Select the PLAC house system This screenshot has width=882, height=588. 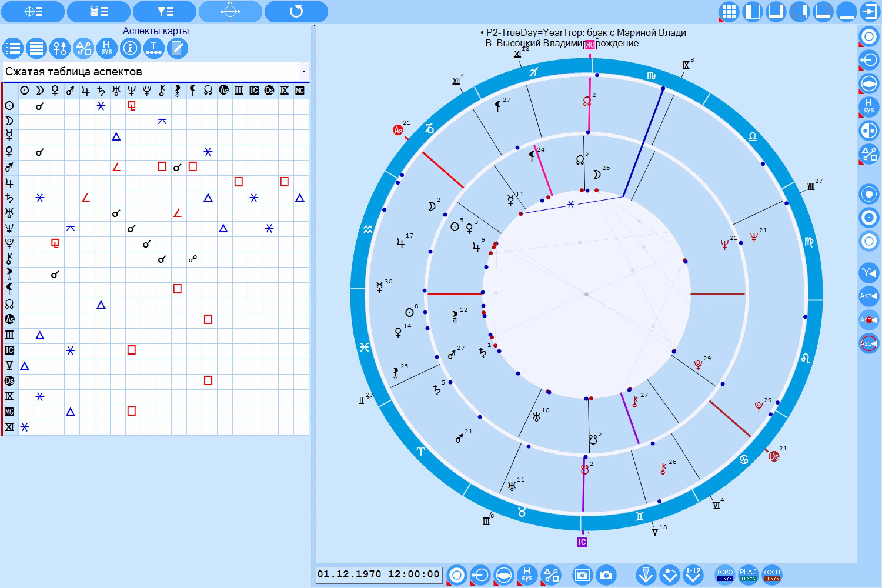[748, 574]
